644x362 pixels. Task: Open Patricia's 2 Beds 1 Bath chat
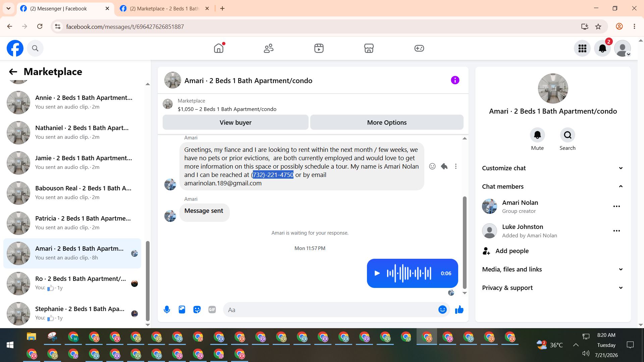point(72,223)
